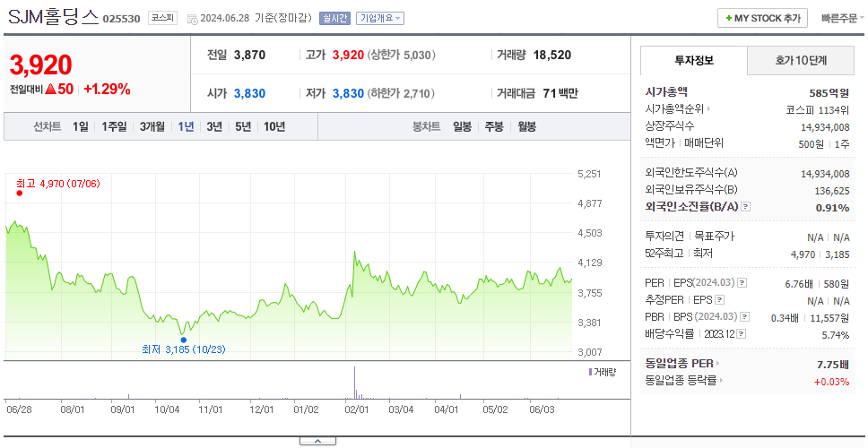Image resolution: width=868 pixels, height=448 pixels.
Task: Switch to the 호가10단계 tab
Action: tap(801, 61)
